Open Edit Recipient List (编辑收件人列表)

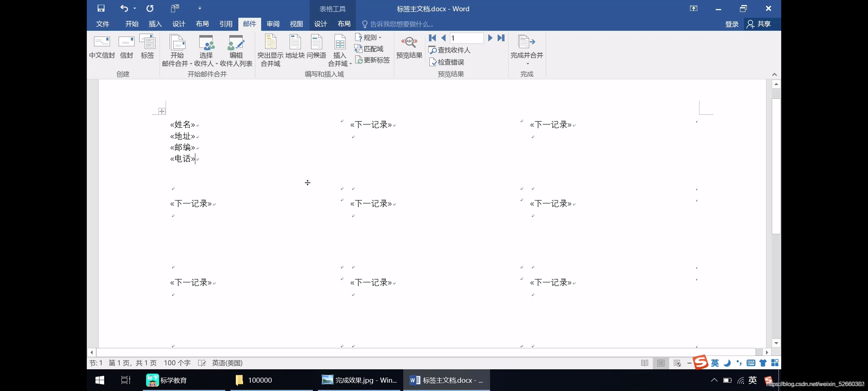pyautogui.click(x=236, y=51)
